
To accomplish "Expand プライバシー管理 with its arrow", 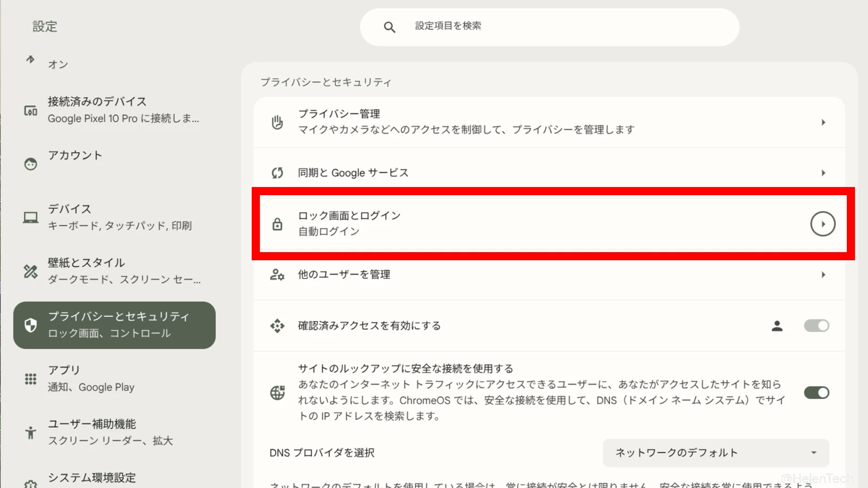I will click(823, 123).
